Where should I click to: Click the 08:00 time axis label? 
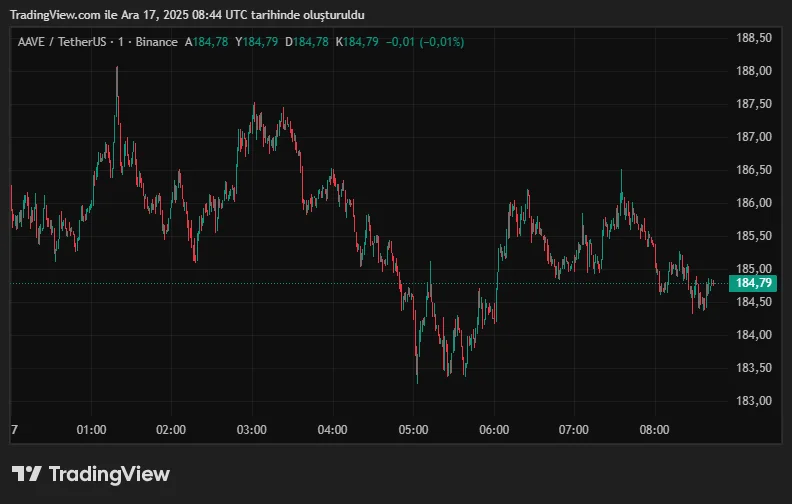point(654,430)
